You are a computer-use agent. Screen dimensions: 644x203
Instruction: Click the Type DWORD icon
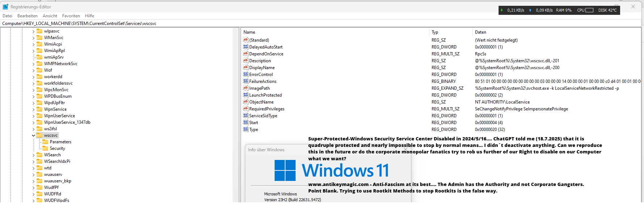click(246, 129)
